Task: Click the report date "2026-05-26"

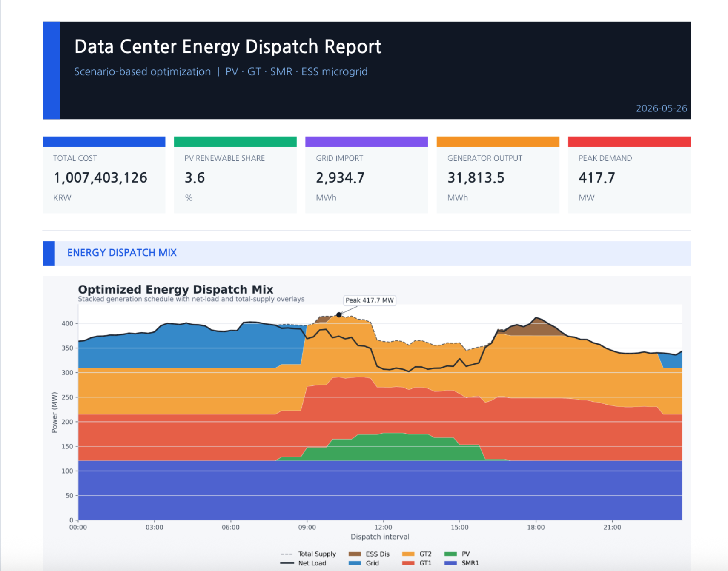Action: pos(662,108)
